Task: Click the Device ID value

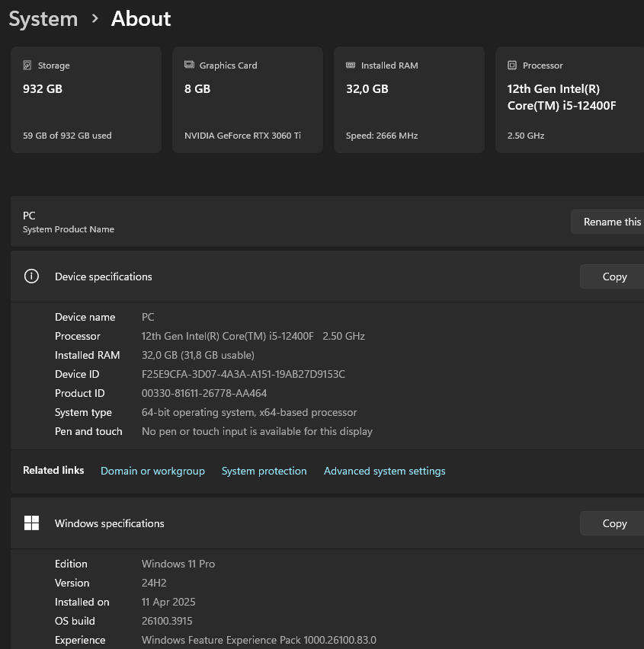Action: pos(243,374)
